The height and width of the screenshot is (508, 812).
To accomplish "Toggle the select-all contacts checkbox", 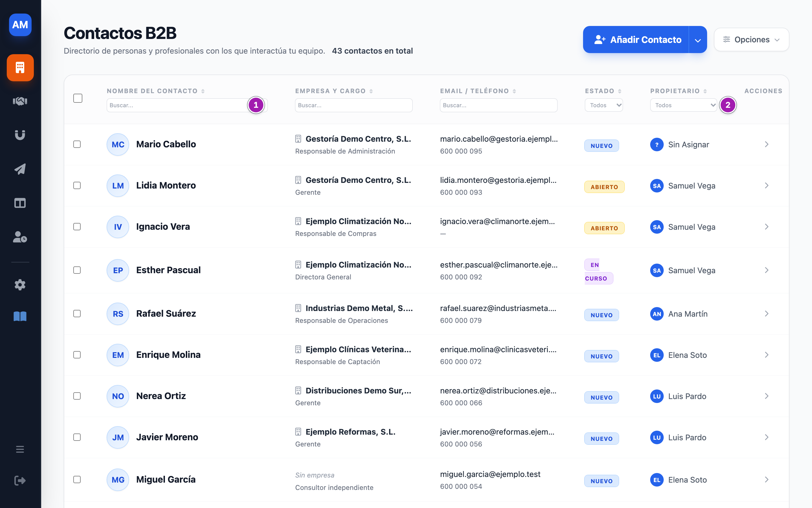I will pyautogui.click(x=78, y=98).
